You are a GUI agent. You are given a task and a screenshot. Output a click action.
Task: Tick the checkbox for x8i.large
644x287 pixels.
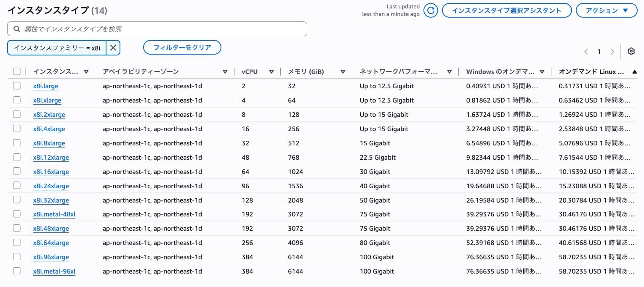pyautogui.click(x=16, y=86)
